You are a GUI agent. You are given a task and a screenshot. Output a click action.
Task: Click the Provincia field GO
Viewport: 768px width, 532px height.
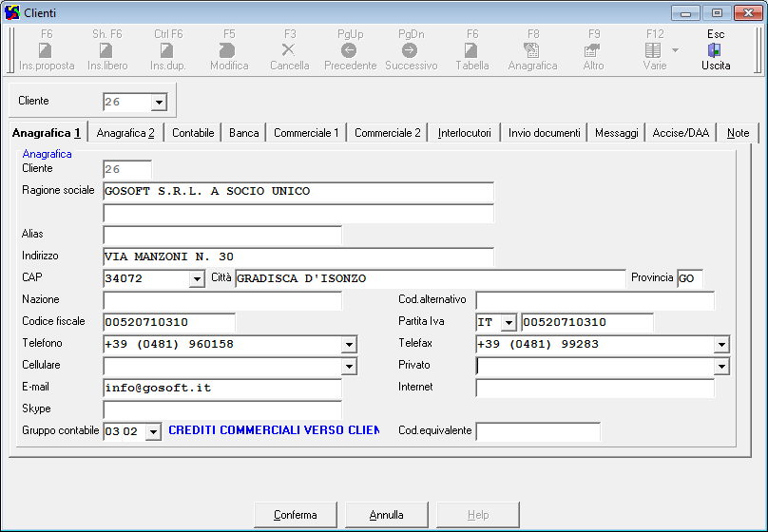coord(690,278)
